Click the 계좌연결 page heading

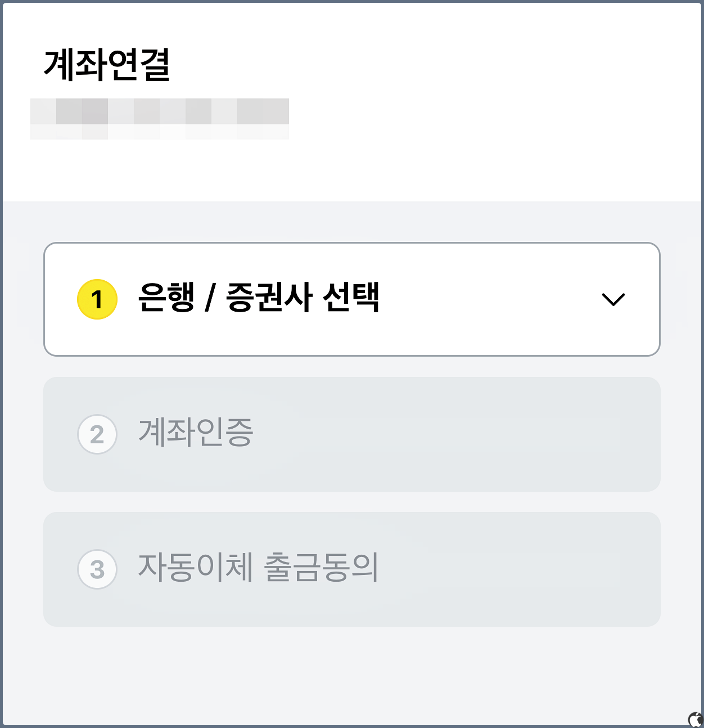(x=107, y=64)
